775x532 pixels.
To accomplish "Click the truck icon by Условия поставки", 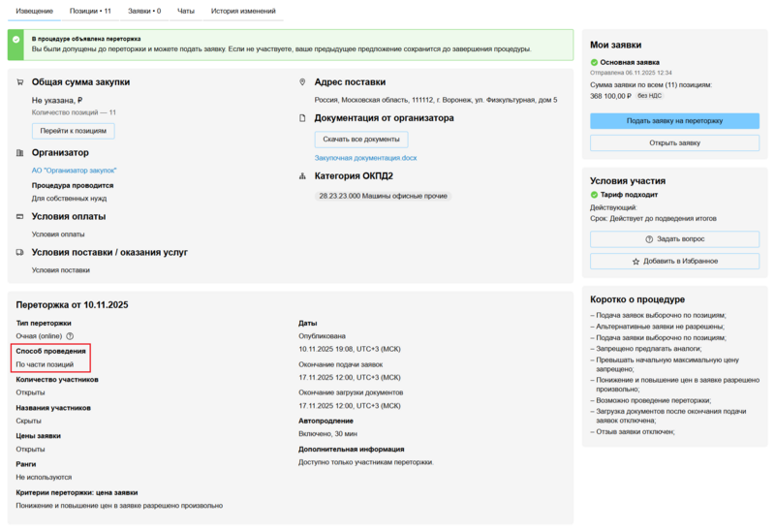I will (x=20, y=252).
